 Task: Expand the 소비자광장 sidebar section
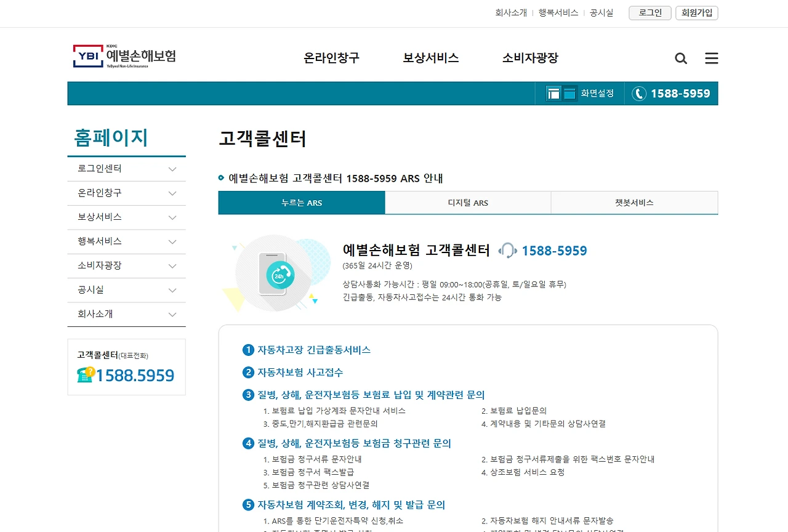point(127,265)
